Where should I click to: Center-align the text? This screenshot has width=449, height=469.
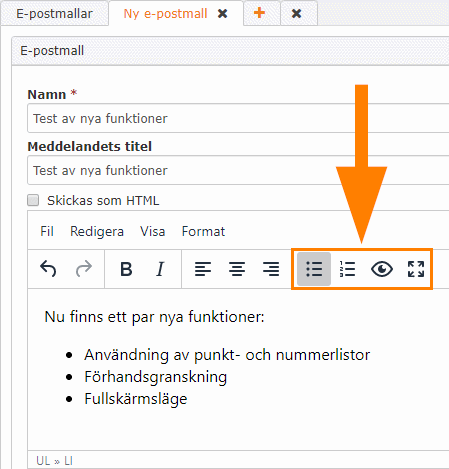pos(237,269)
